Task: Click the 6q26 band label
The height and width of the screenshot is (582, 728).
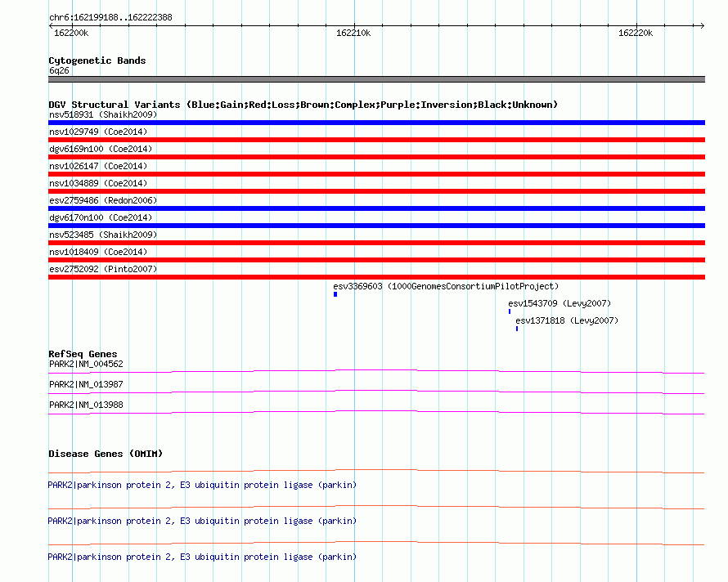Action: coord(59,70)
